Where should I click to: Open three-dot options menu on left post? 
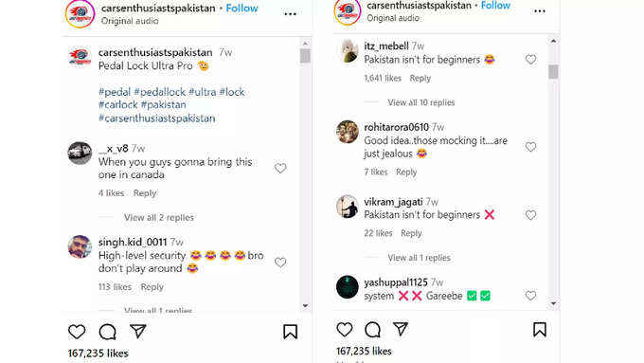point(291,14)
